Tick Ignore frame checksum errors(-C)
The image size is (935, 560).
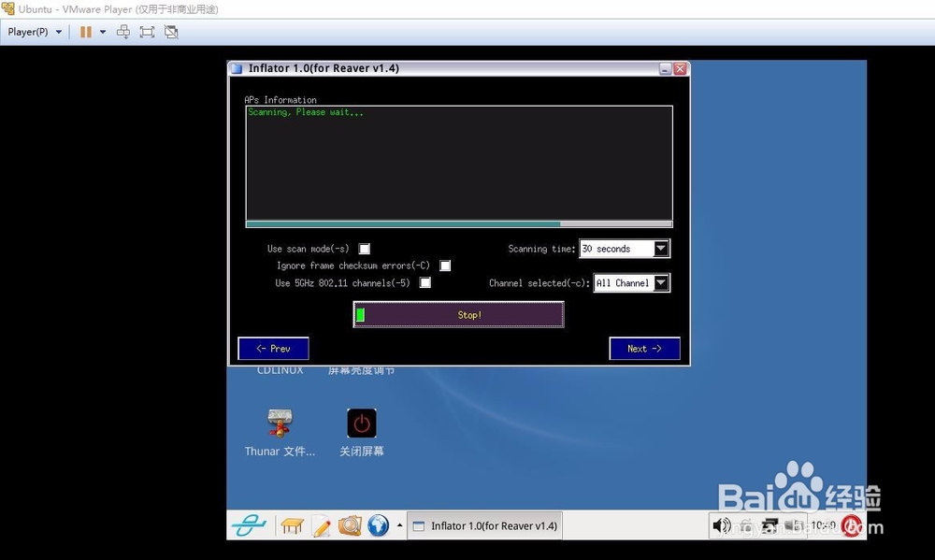click(445, 266)
